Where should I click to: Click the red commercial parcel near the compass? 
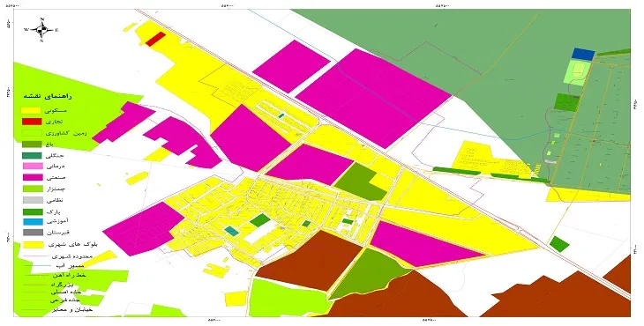155,39
